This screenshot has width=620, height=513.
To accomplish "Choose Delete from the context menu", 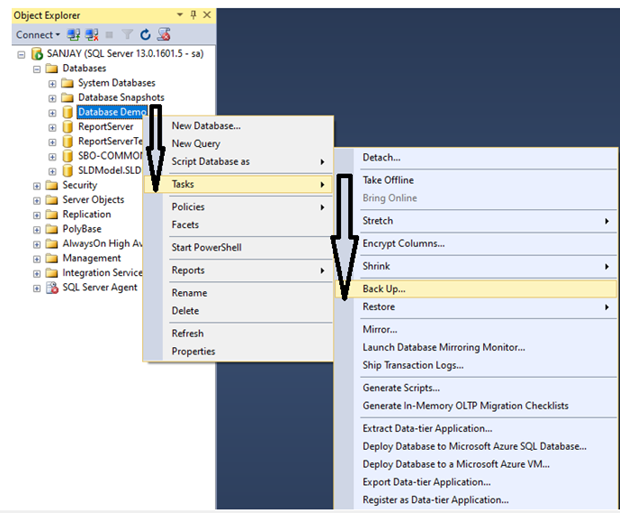I will tap(239, 311).
